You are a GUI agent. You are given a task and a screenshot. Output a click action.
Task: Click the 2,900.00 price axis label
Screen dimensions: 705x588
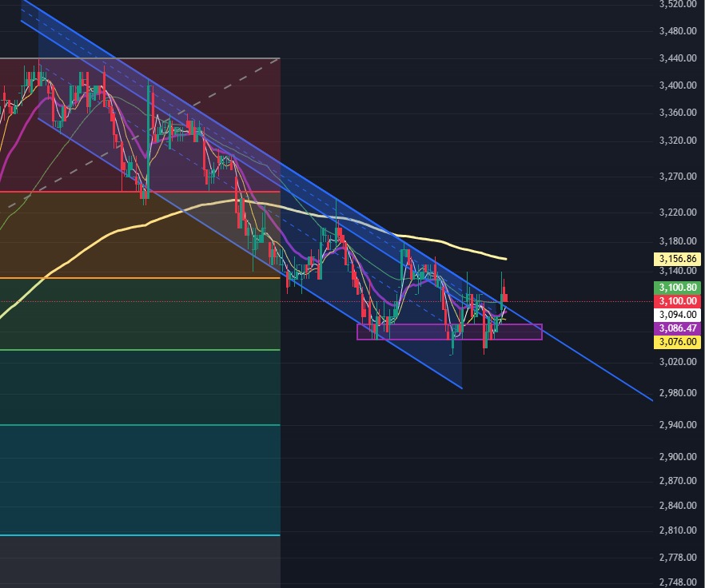[x=678, y=457]
